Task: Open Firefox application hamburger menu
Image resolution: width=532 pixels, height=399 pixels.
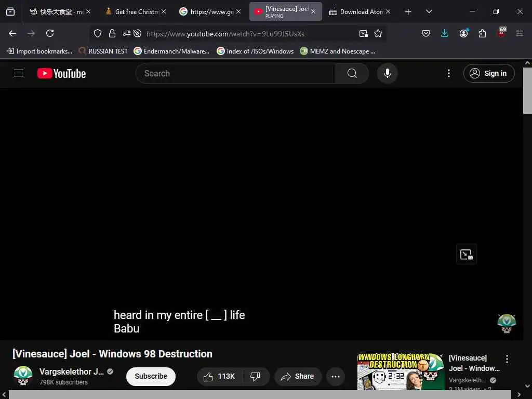Action: pos(520,33)
